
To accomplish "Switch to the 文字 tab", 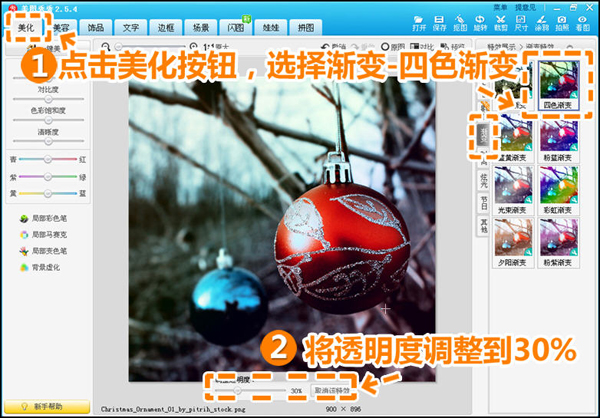I will (130, 27).
